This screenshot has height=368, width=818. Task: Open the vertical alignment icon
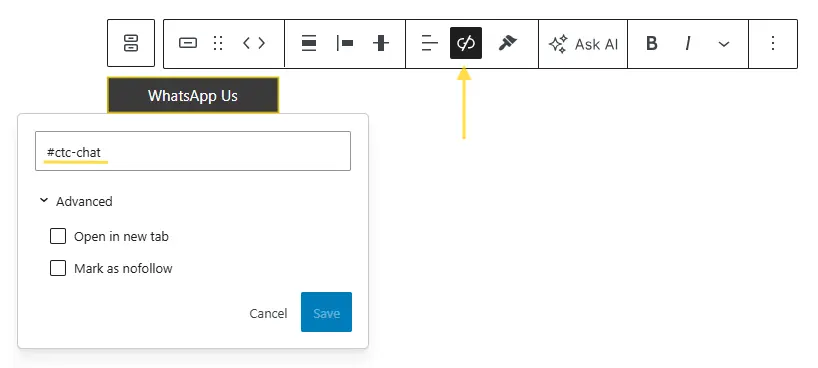coord(345,43)
